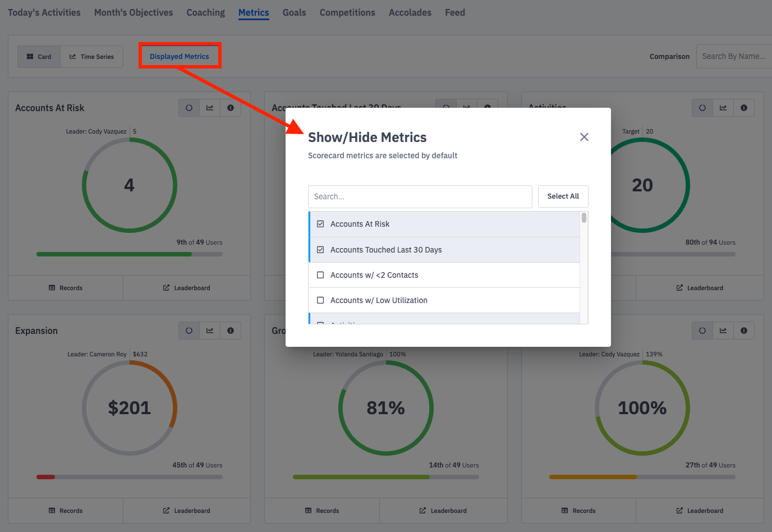
Task: Select the Metrics tab
Action: pyautogui.click(x=254, y=12)
